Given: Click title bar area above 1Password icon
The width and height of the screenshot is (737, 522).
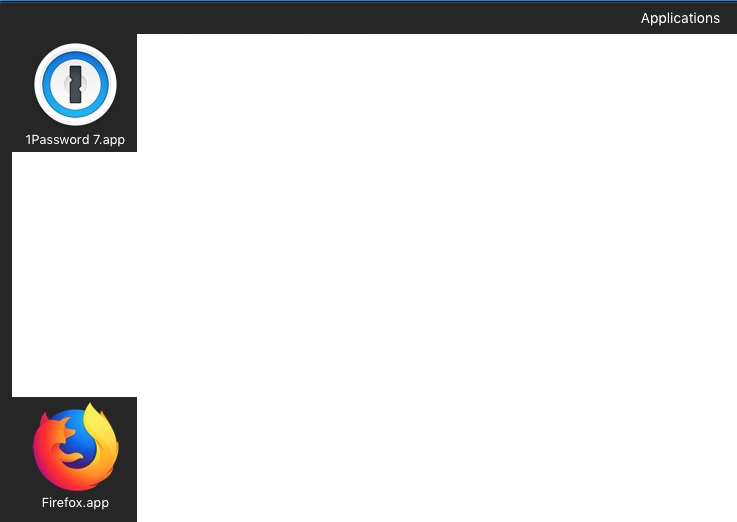Looking at the screenshot, I should [75, 18].
